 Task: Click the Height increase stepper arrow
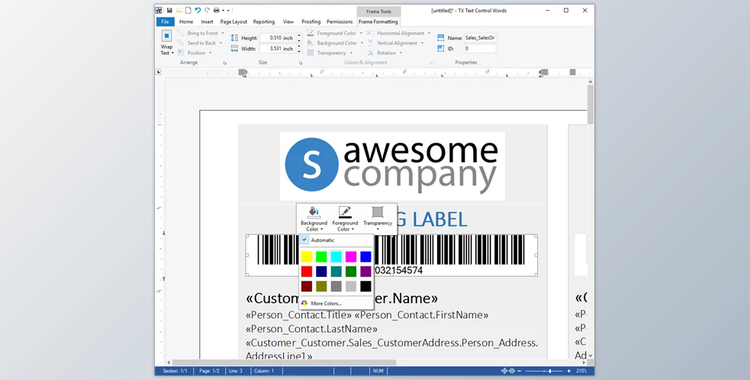pos(299,35)
